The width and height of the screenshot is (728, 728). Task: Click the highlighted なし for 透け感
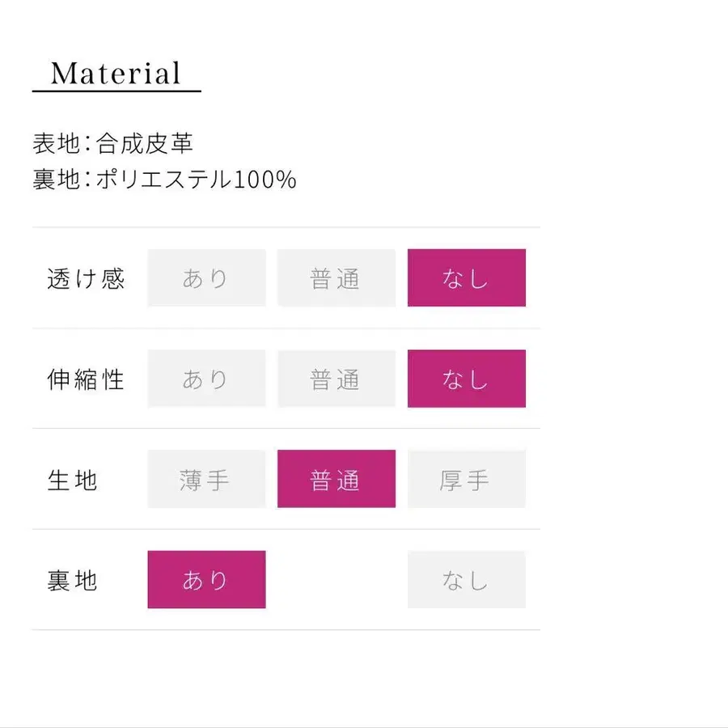pyautogui.click(x=466, y=278)
